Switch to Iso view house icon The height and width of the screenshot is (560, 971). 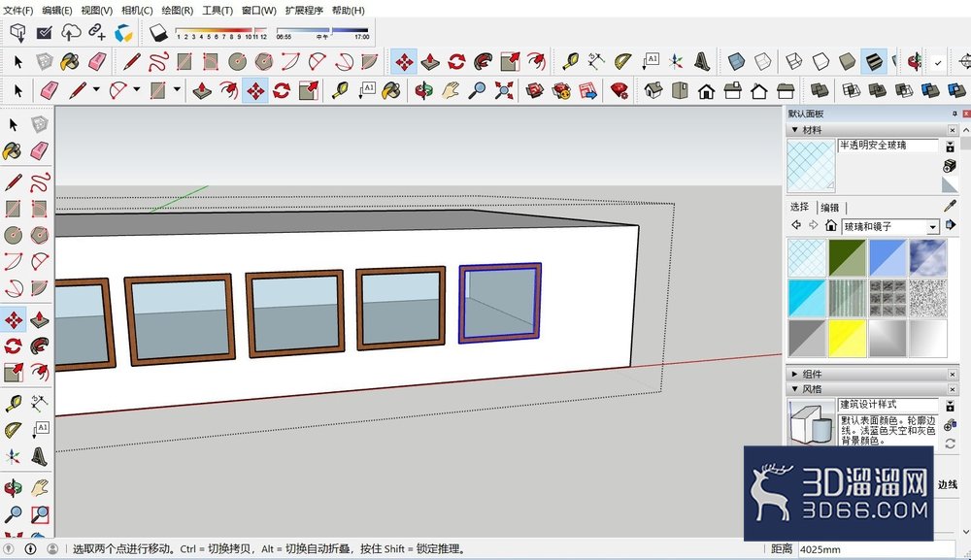[653, 91]
